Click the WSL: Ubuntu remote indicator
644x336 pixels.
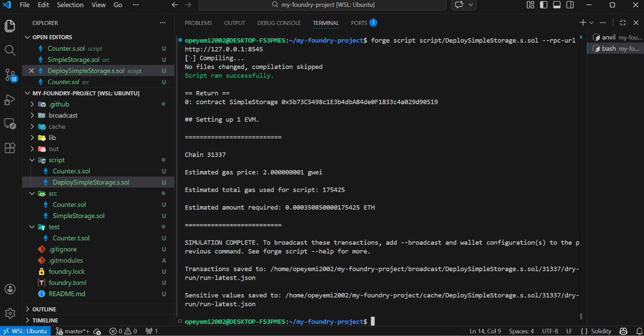click(x=25, y=331)
